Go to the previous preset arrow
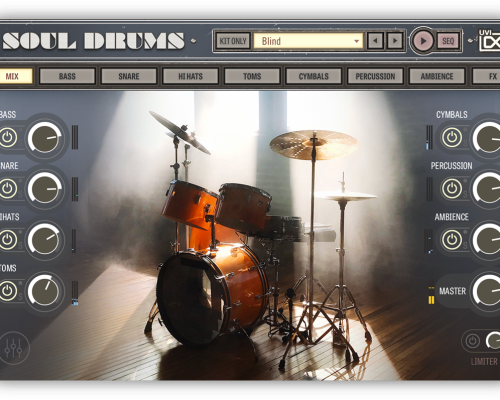The height and width of the screenshot is (400, 500). (x=376, y=41)
